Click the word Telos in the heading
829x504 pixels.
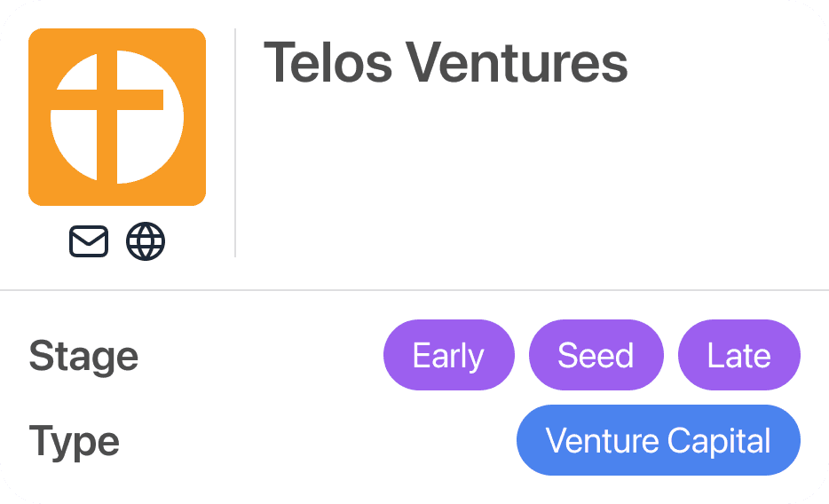click(328, 64)
